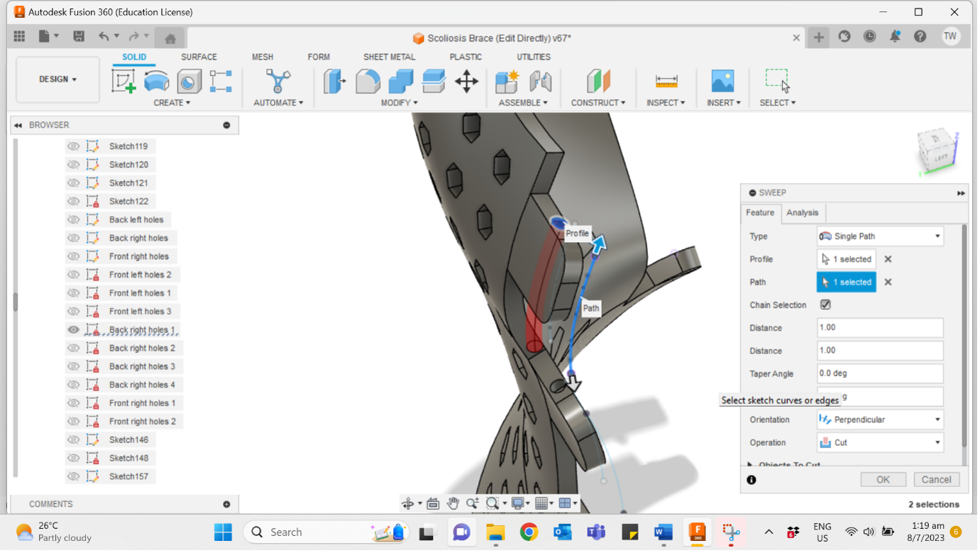The width and height of the screenshot is (980, 553).
Task: Expand the CREATE menu
Action: pyautogui.click(x=172, y=103)
